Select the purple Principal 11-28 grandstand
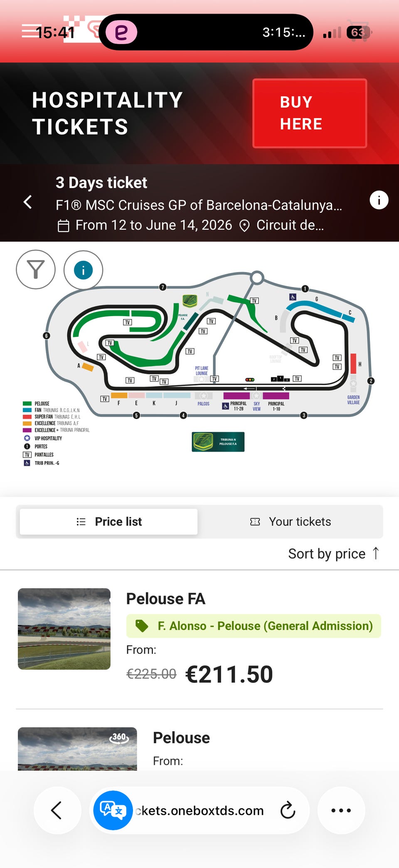This screenshot has height=868, width=399. click(236, 396)
